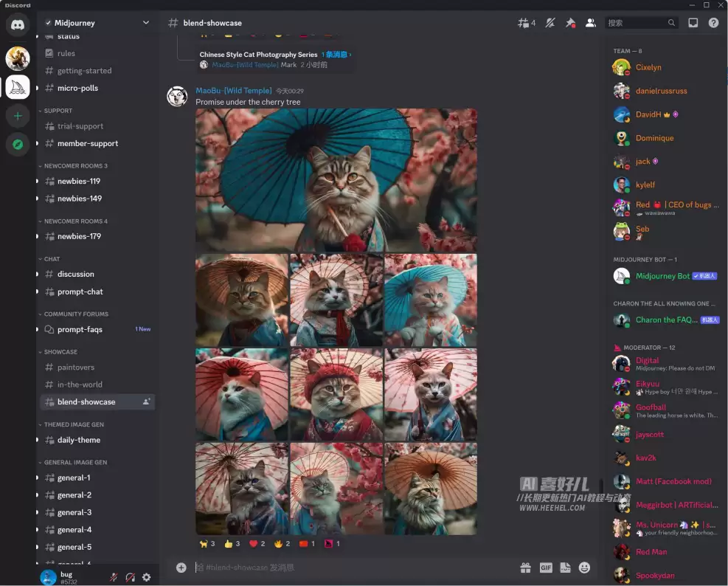This screenshot has height=586, width=728.
Task: Toggle headphone deafen in user panel
Action: pyautogui.click(x=130, y=577)
